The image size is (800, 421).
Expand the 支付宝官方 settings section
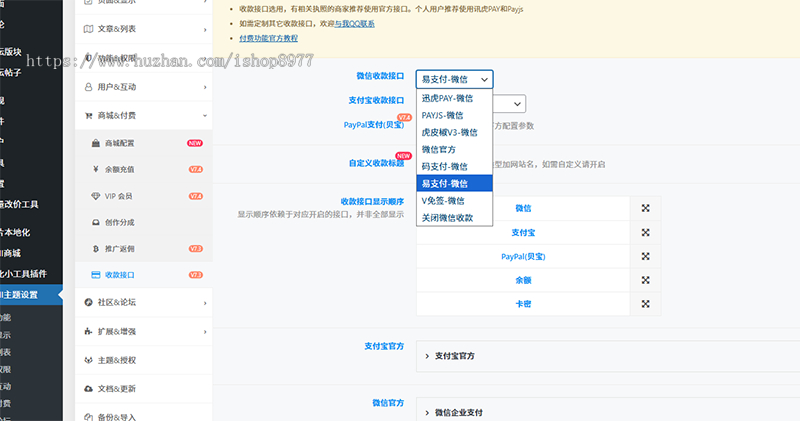coord(608,356)
